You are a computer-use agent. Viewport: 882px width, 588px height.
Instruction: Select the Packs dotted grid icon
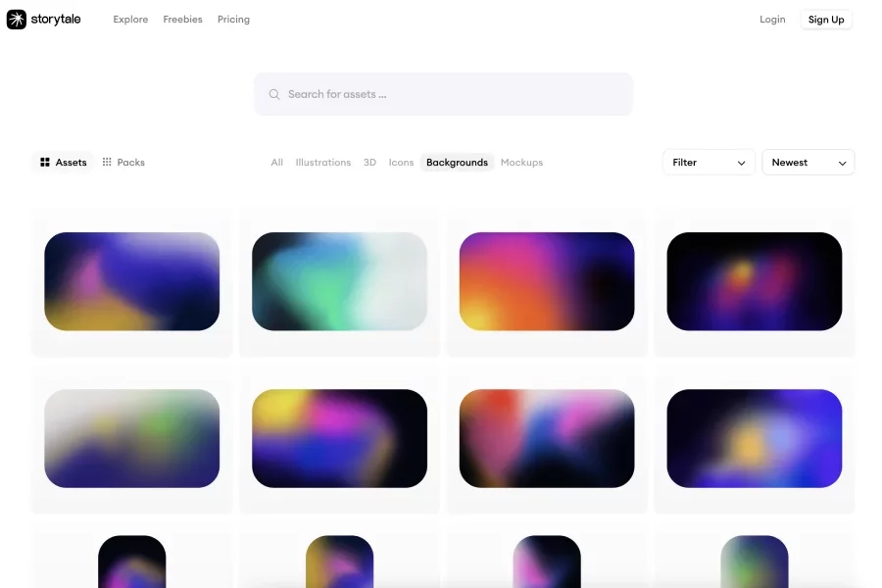(107, 163)
